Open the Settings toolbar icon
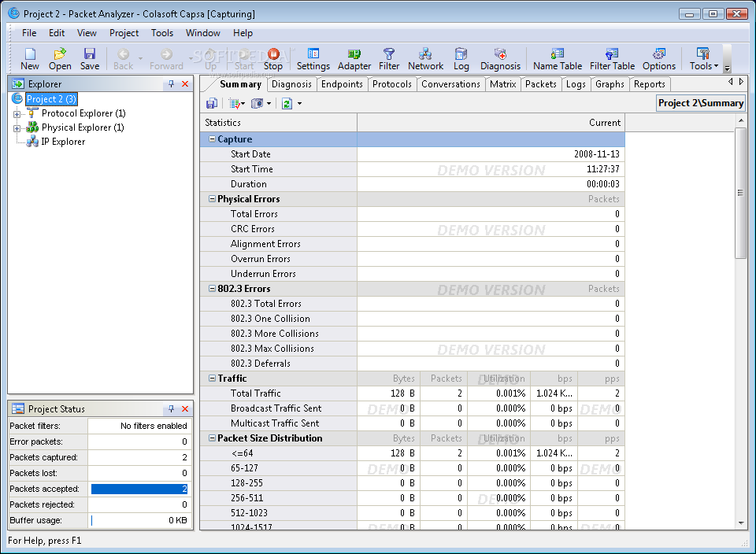Viewport: 756px width, 554px height. point(313,59)
